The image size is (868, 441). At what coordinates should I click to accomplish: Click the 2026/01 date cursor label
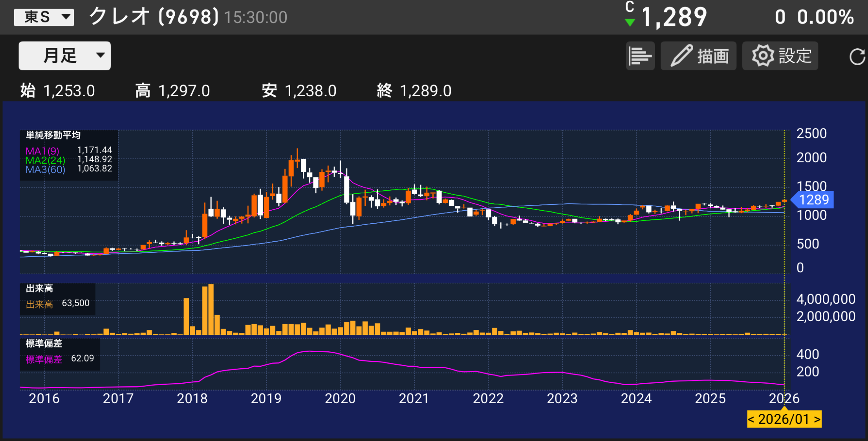tap(784, 419)
